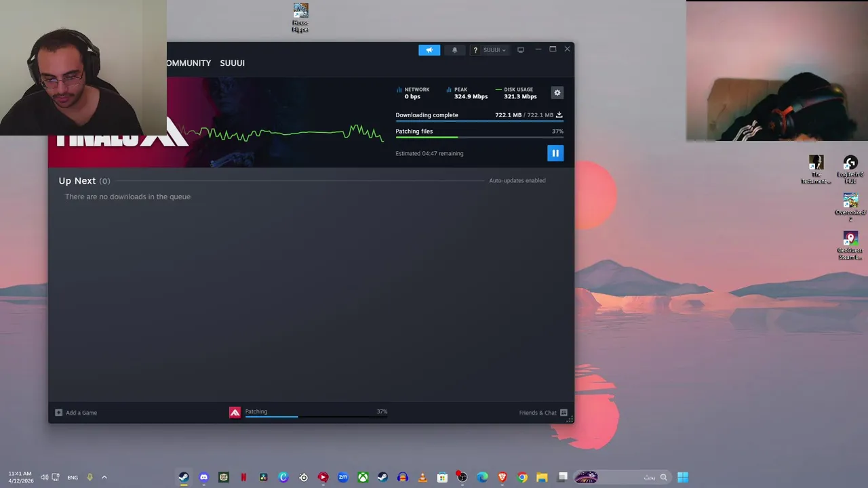Open Brave browser from taskbar
Image resolution: width=868 pixels, height=488 pixels.
pos(502,477)
